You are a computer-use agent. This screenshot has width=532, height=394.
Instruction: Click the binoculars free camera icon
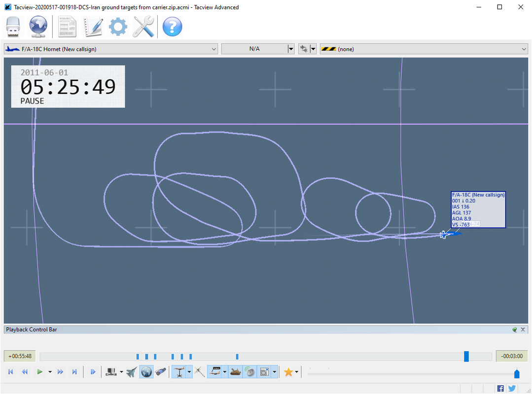(161, 372)
